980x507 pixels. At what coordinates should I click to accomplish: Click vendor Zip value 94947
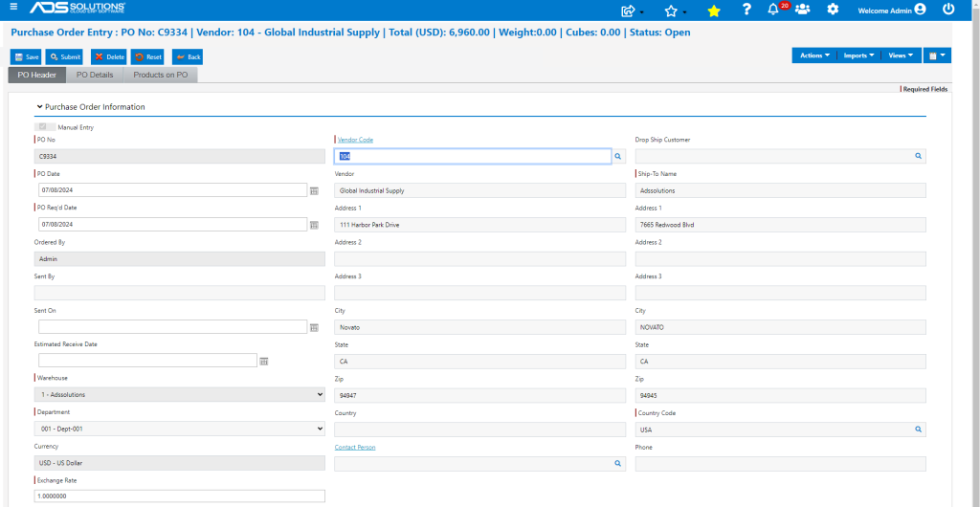(480, 395)
